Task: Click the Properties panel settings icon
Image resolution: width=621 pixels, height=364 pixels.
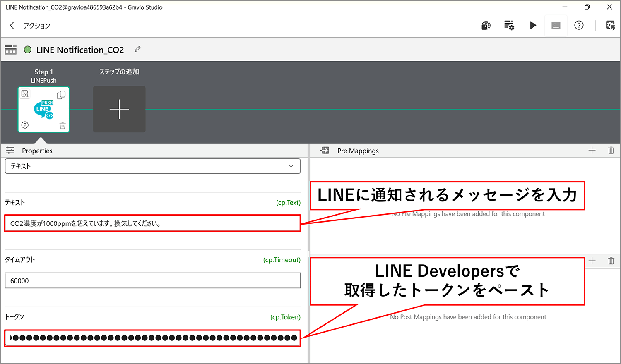Action: tap(10, 151)
